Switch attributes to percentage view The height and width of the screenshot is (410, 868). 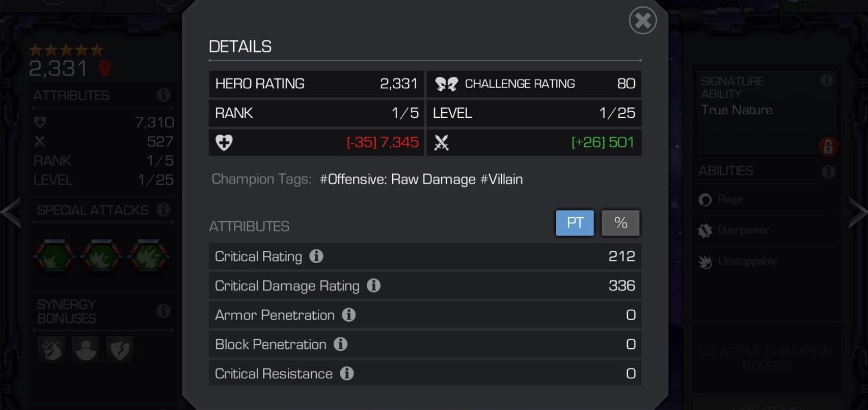pos(620,222)
